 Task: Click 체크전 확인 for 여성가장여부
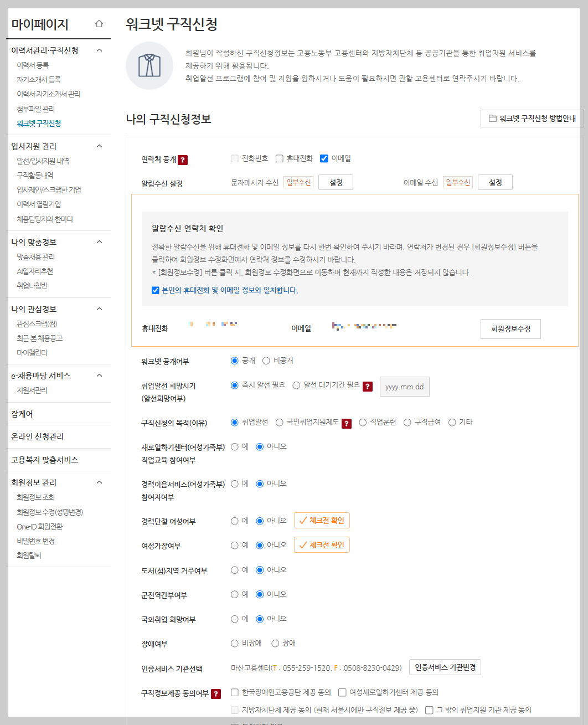tap(322, 545)
